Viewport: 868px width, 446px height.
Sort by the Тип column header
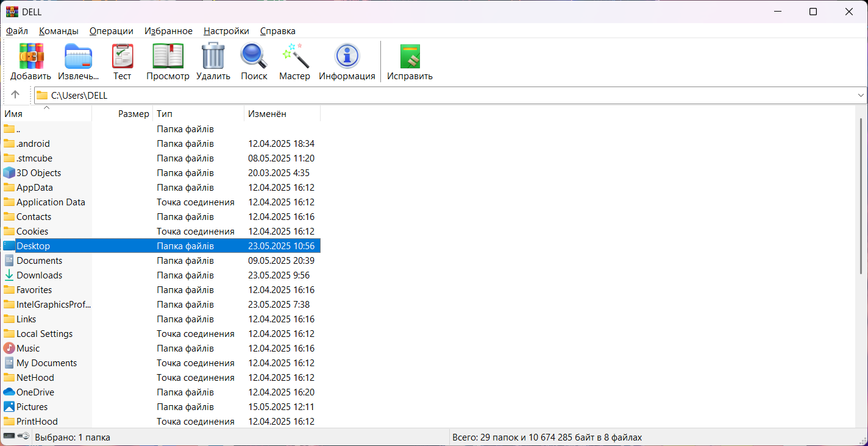tap(199, 114)
